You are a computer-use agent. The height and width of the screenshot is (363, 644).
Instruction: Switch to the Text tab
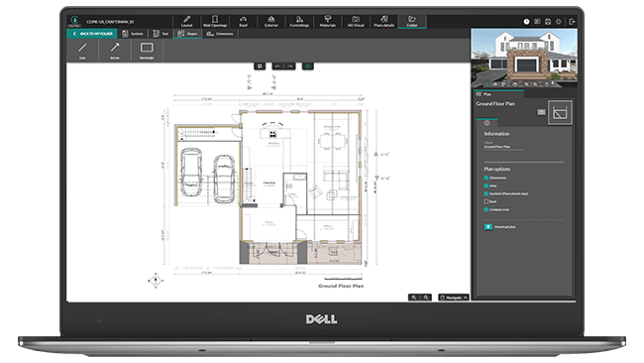161,34
